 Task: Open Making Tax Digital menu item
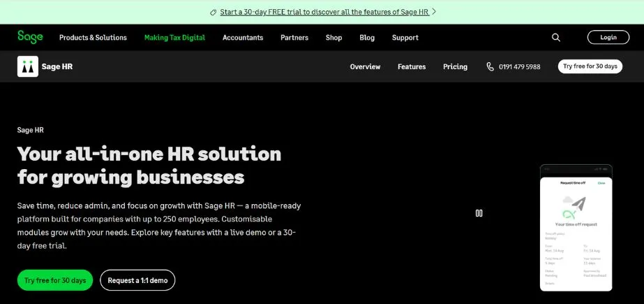click(x=174, y=38)
